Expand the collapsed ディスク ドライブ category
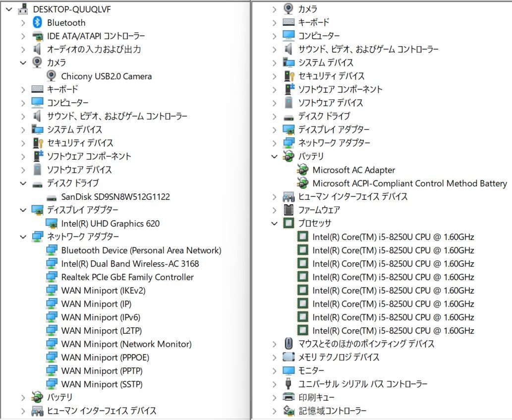 tap(275, 117)
